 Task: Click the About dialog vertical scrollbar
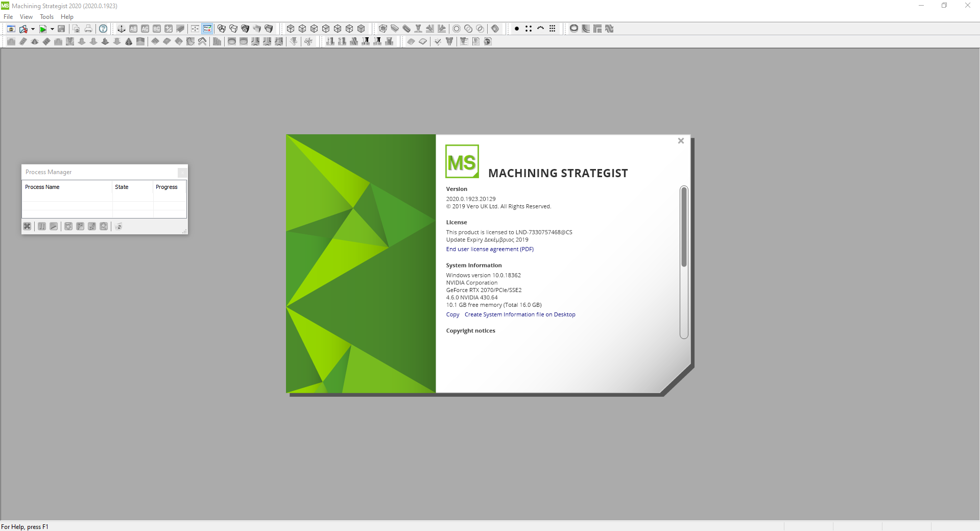(684, 262)
